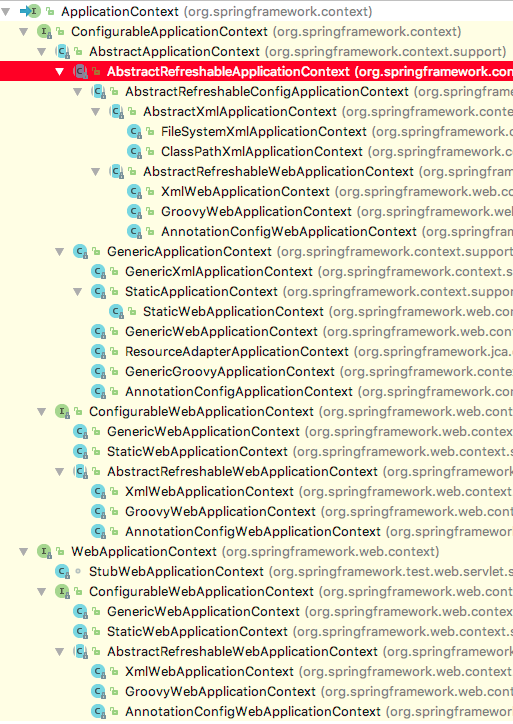Click the public access icon next to ApplicationContext

[x=50, y=11]
